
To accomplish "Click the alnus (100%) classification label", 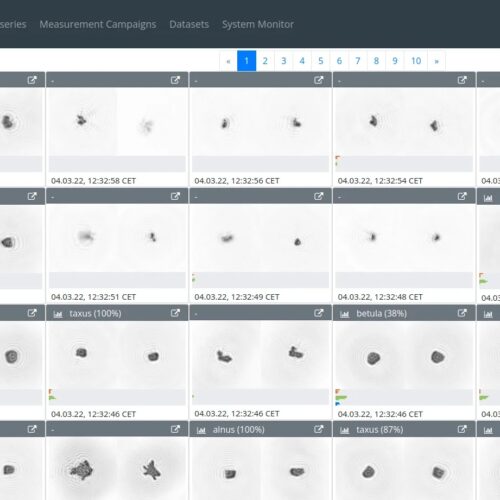I will [x=239, y=430].
